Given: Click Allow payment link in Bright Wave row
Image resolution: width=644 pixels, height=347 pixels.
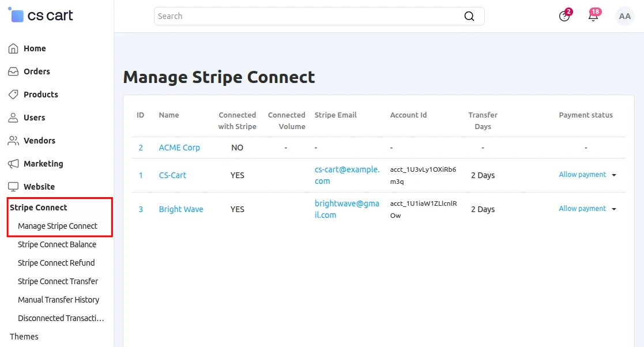Looking at the screenshot, I should coord(582,209).
